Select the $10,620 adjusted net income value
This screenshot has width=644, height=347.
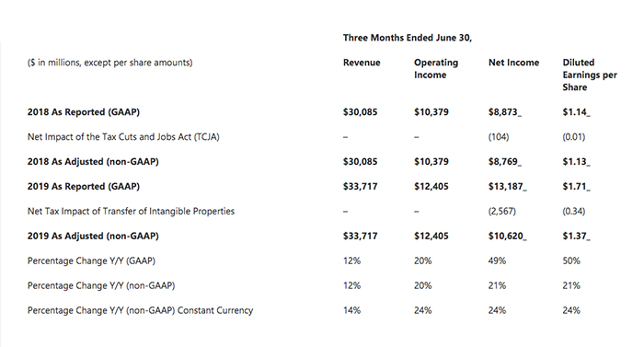(x=507, y=236)
